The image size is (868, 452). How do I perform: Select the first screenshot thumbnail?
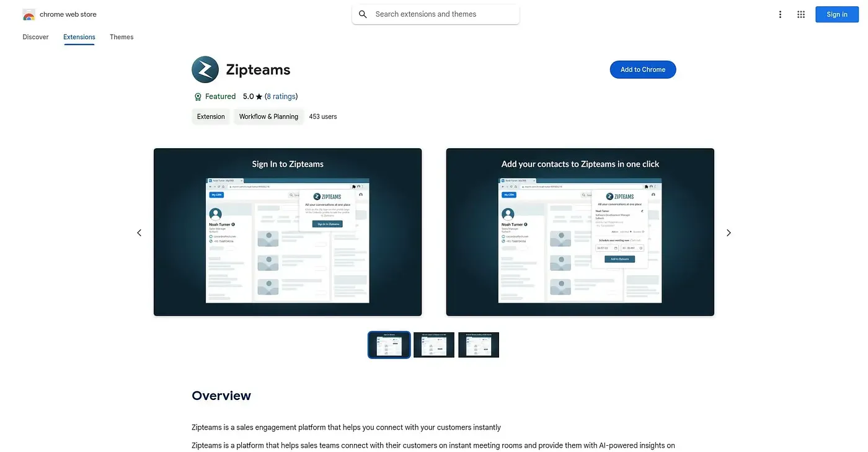389,345
